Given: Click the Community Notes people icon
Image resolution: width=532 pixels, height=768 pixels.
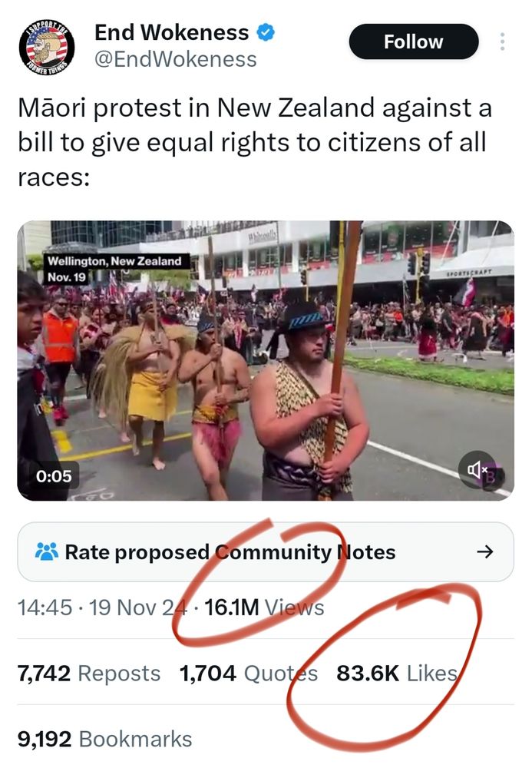Looking at the screenshot, I should click(x=47, y=551).
